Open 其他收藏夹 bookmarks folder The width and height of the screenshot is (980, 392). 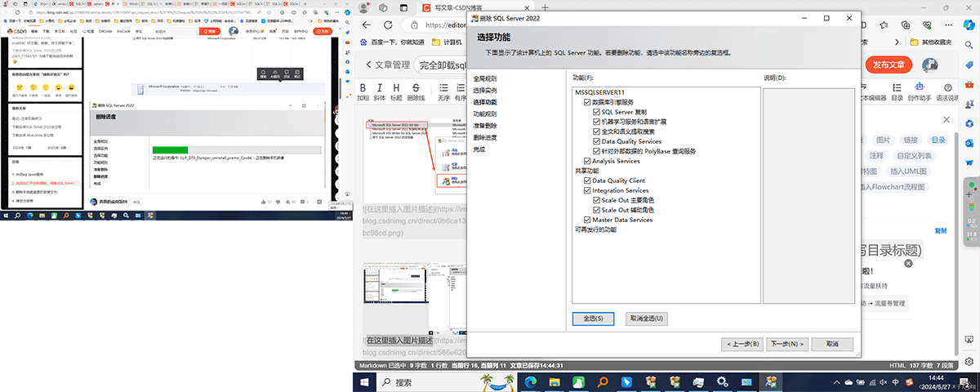point(929,42)
